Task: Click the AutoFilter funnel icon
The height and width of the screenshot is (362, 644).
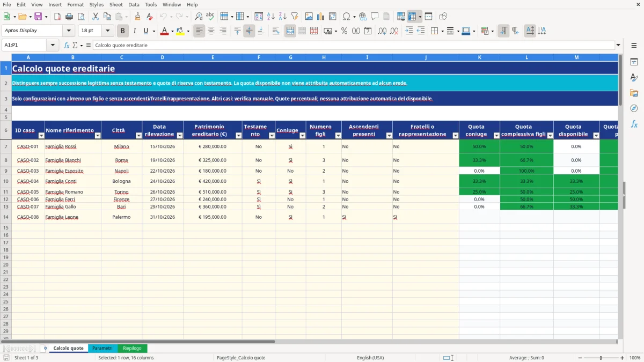Action: tap(295, 16)
